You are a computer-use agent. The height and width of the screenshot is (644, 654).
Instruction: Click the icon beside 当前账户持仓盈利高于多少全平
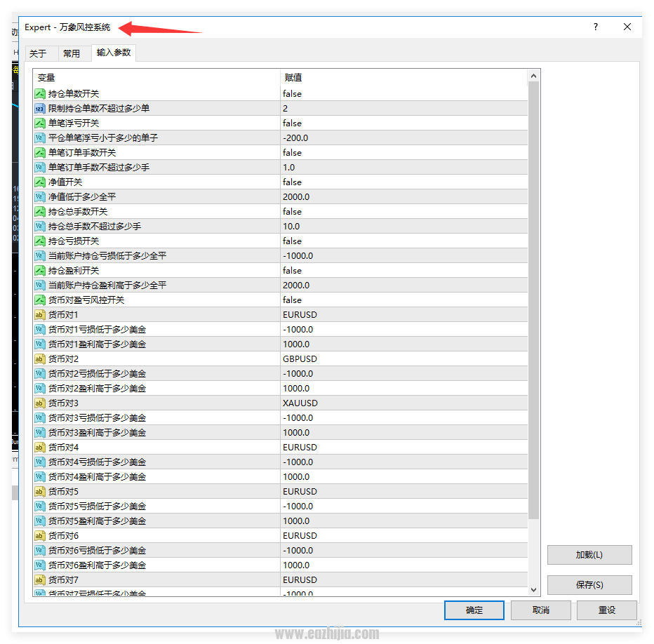[39, 286]
